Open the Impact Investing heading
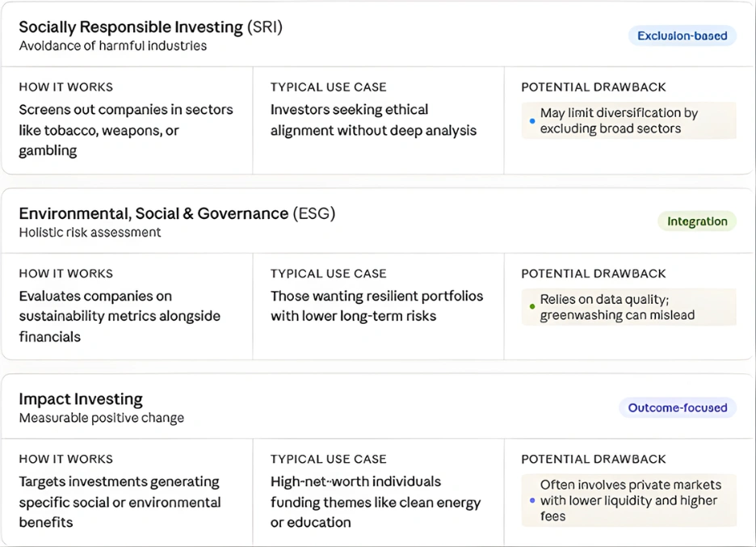Image resolution: width=756 pixels, height=547 pixels. [81, 399]
